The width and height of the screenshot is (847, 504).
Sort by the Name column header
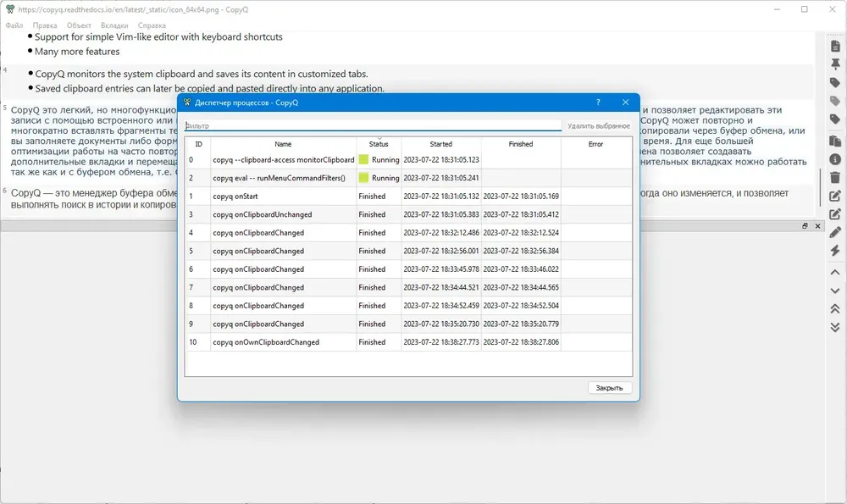(x=283, y=144)
